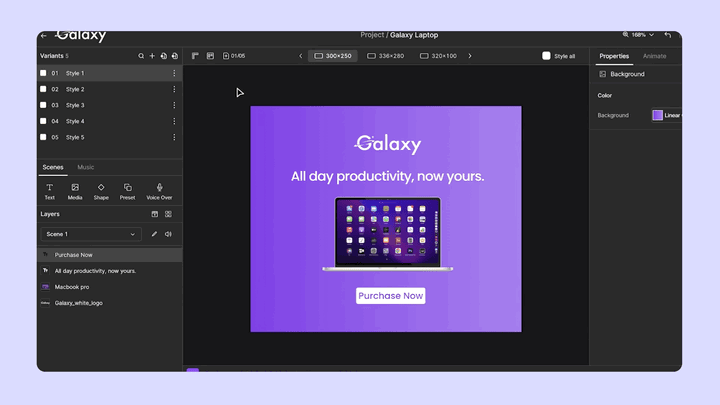Toggle scene audio speaker icon
The image size is (720, 405).
pyautogui.click(x=169, y=234)
